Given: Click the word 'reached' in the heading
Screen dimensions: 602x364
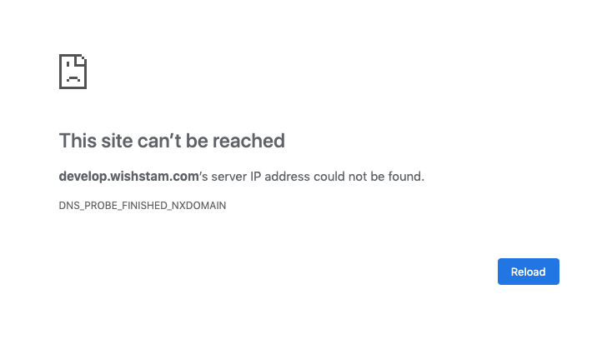Looking at the screenshot, I should pos(248,141).
